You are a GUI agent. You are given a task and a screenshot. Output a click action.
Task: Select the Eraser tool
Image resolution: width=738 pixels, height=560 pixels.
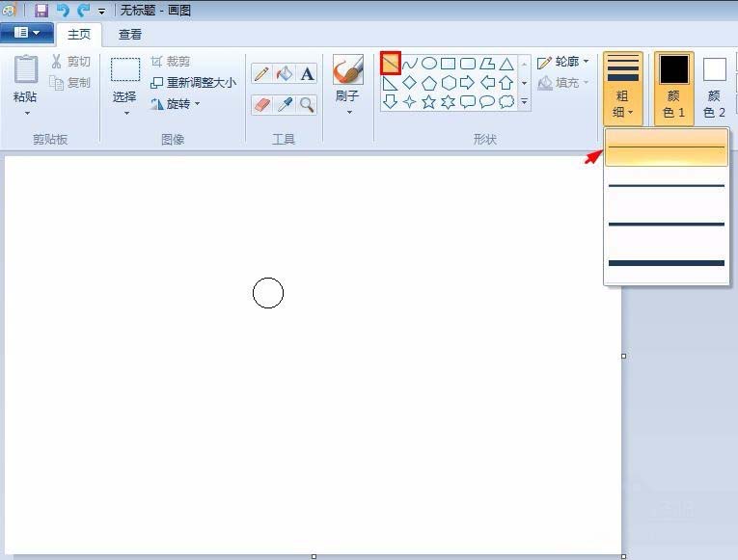261,104
